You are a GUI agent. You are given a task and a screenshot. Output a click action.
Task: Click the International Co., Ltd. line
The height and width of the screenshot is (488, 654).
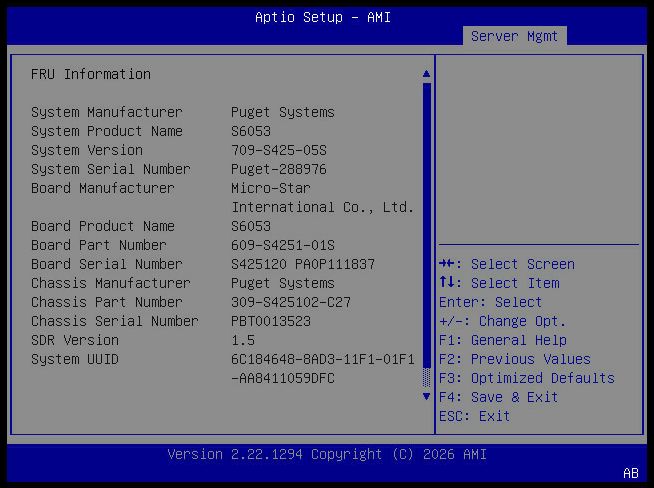322,207
